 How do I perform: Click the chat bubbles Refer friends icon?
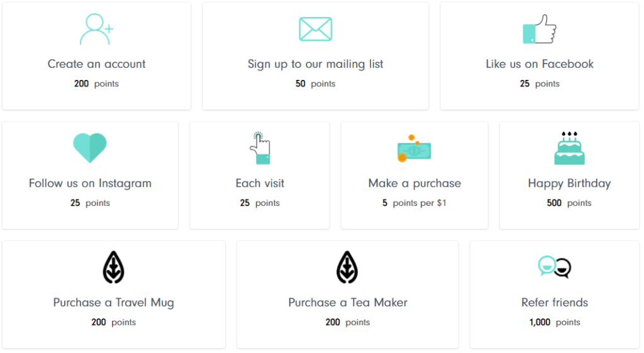(555, 267)
